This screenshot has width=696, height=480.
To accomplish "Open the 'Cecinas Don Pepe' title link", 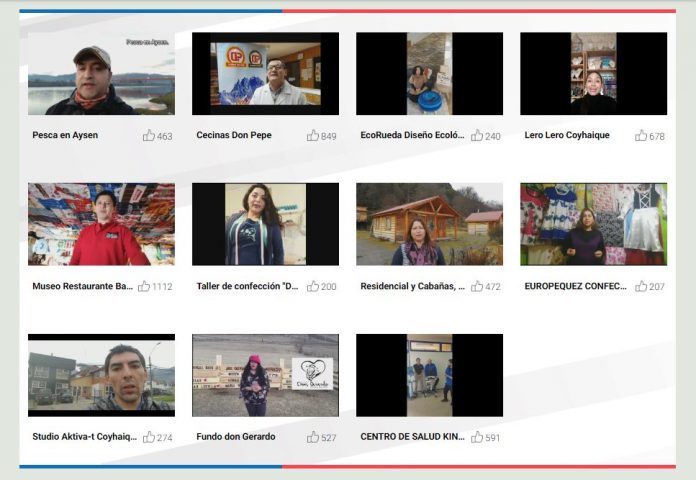I will click(234, 135).
